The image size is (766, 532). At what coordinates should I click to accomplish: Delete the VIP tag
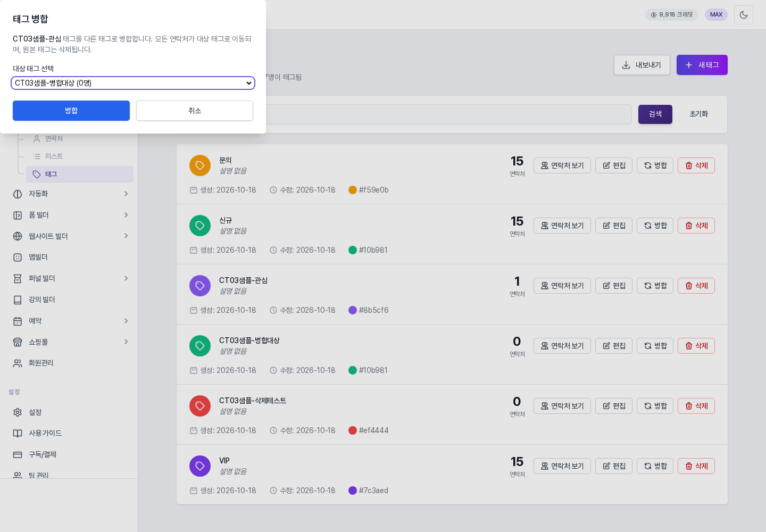tap(696, 466)
